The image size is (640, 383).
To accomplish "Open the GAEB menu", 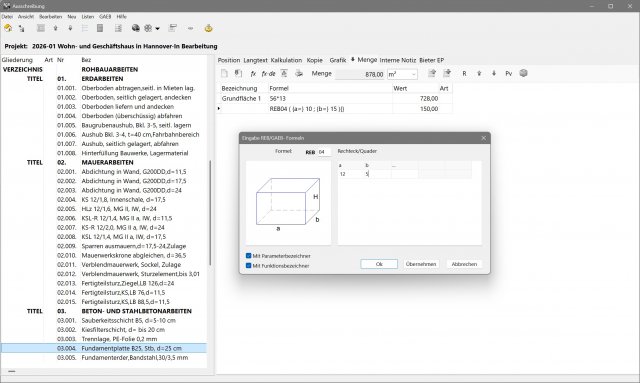I will point(105,17).
